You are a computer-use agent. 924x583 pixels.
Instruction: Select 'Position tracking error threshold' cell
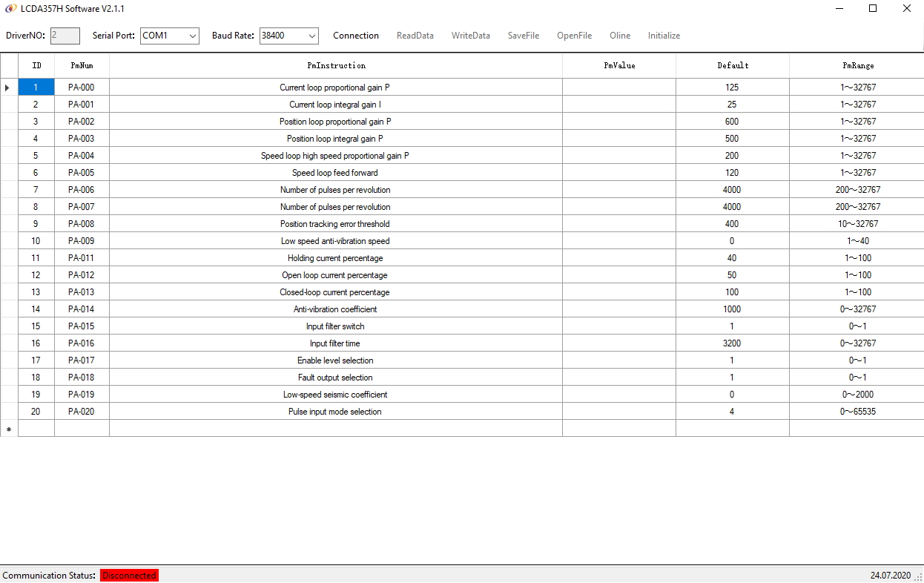point(336,224)
